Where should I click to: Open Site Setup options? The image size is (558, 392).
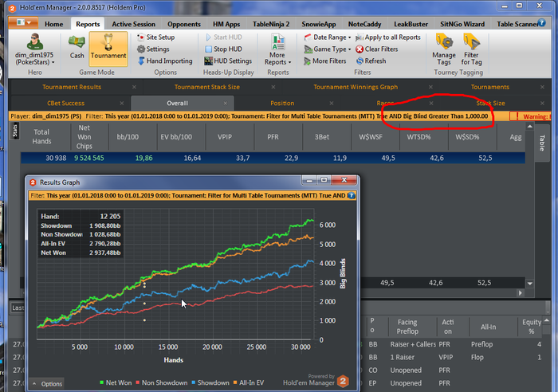coord(156,37)
